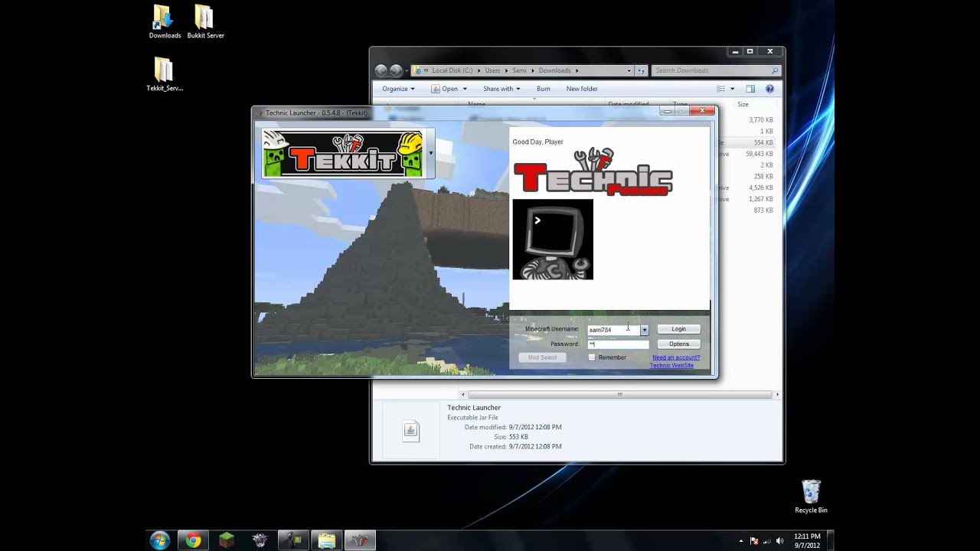Click the Forward arrow in Explorer
The width and height of the screenshot is (980, 551).
coord(396,70)
